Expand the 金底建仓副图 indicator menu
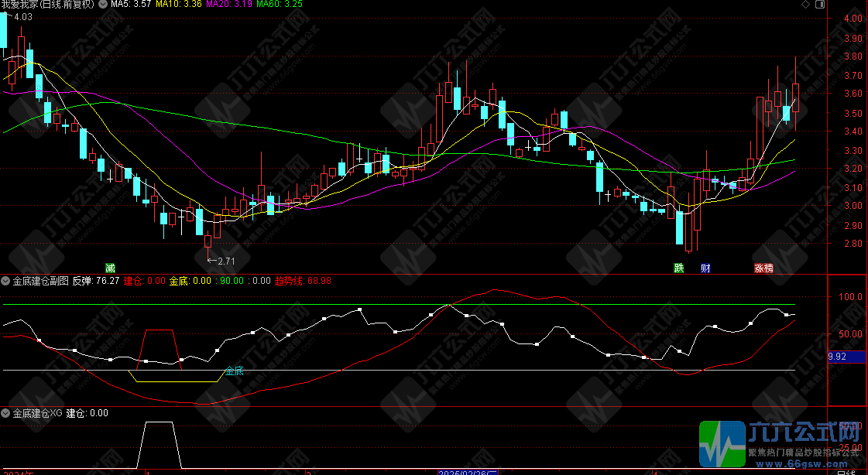This screenshot has height=475, width=868. pyautogui.click(x=6, y=281)
